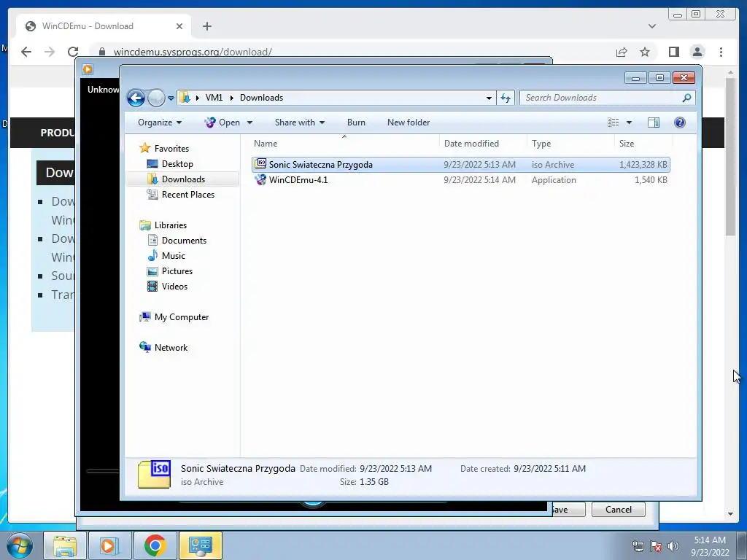Open Chrome three-dot menu

click(721, 52)
